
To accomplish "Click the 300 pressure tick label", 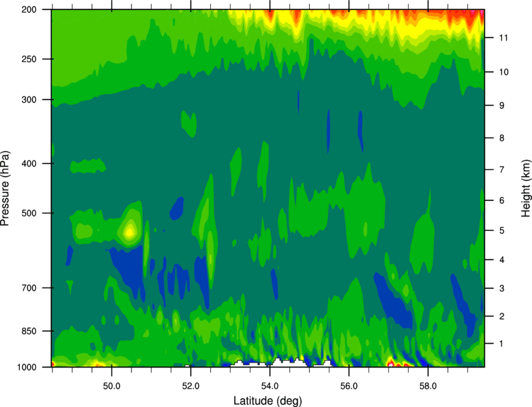I will coord(29,100).
